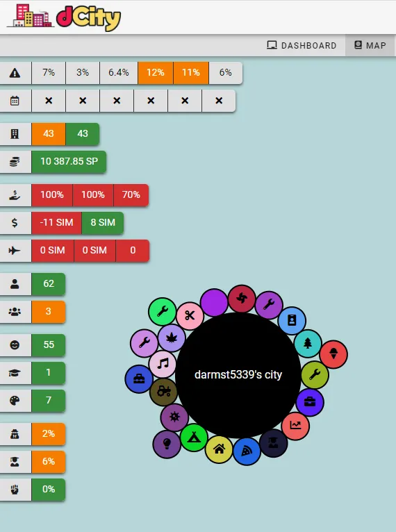Click the hand holding dollar tax icon
The height and width of the screenshot is (532, 396).
pos(15,195)
